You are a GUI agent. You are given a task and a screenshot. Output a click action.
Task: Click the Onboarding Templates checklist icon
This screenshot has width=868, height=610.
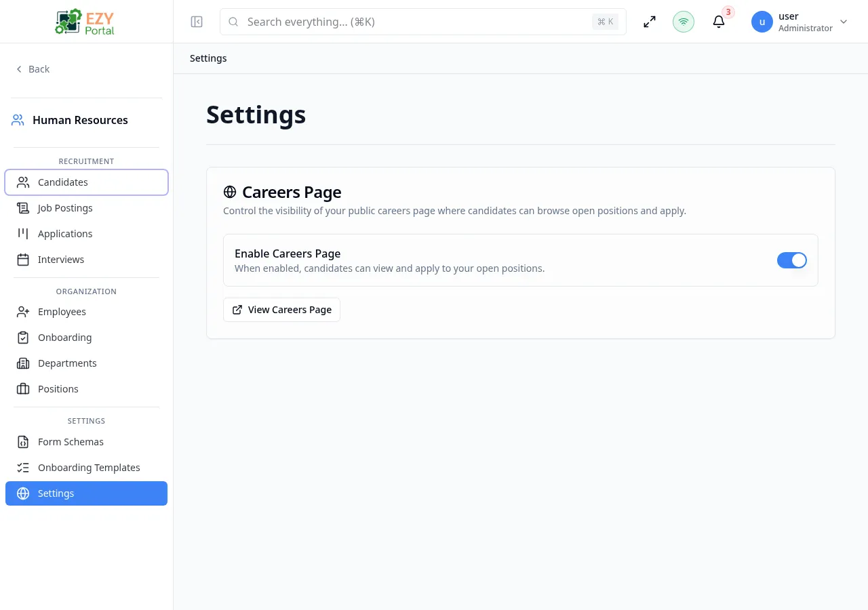pyautogui.click(x=23, y=468)
